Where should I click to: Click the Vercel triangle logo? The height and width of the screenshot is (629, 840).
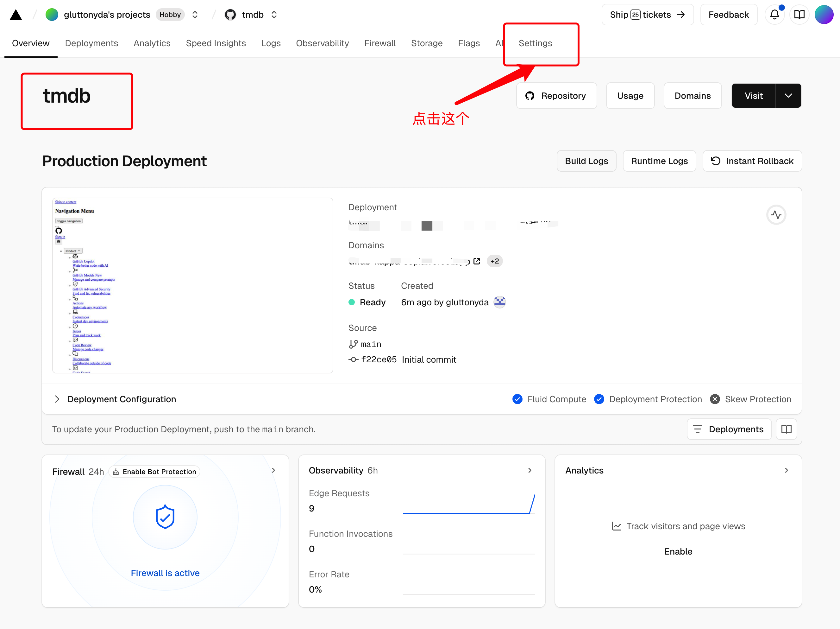tap(16, 15)
